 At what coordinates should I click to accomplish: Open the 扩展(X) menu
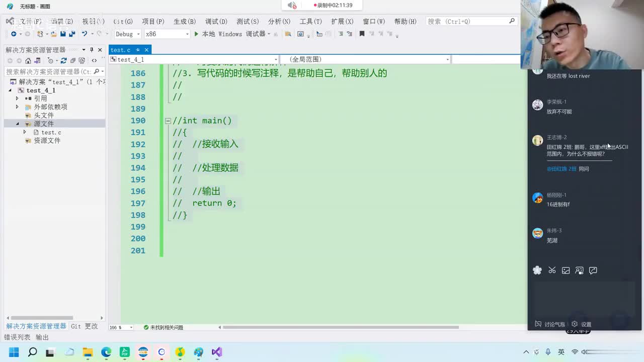tap(342, 22)
